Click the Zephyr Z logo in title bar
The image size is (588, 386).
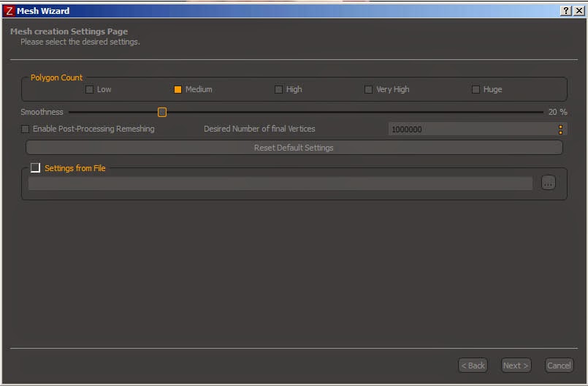pos(9,11)
